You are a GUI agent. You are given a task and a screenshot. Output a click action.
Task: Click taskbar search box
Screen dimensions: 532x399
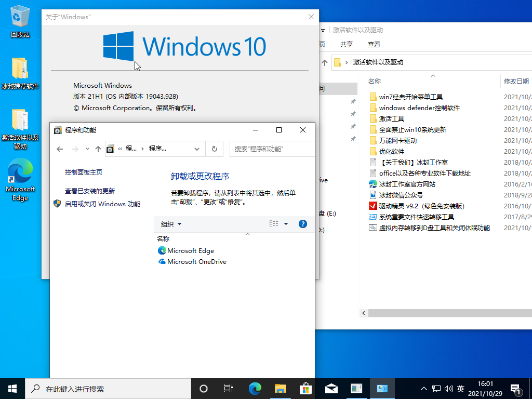(108, 389)
